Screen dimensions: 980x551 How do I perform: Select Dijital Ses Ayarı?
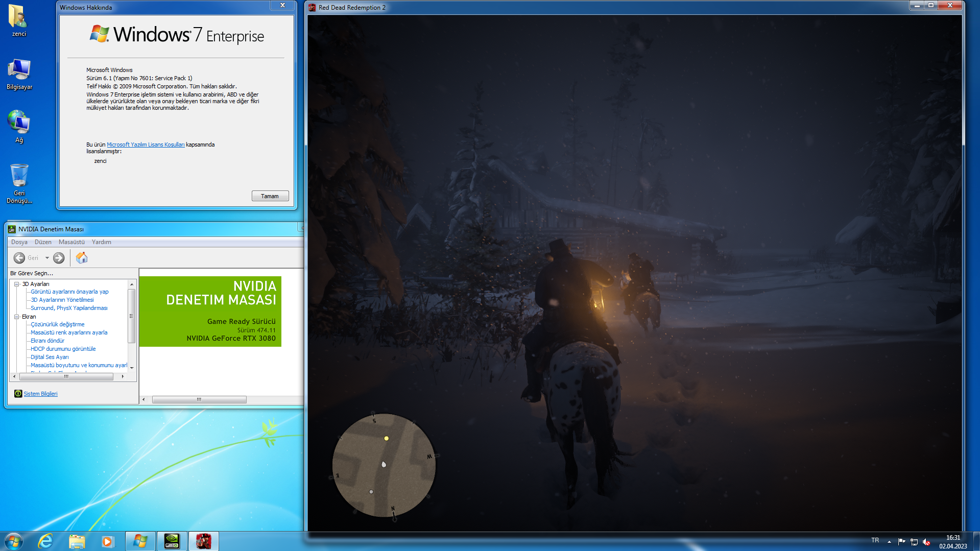tap(50, 357)
